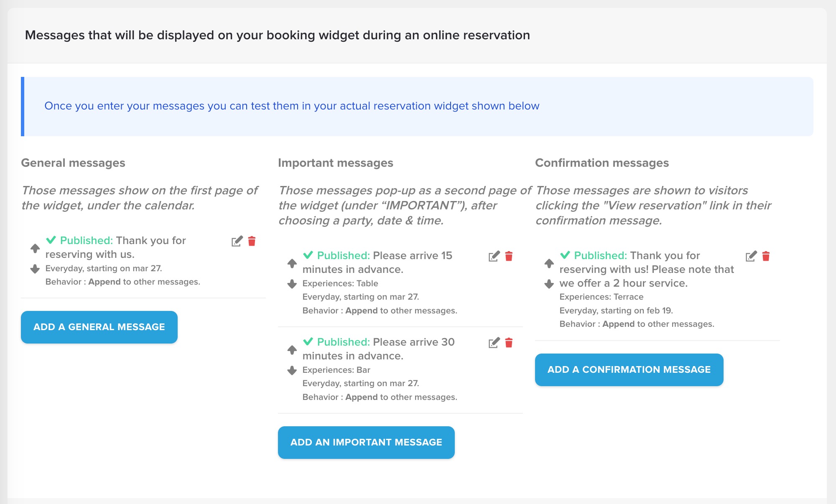Delete the 'Please arrive 30 minutes' message
The width and height of the screenshot is (836, 504).
[509, 343]
